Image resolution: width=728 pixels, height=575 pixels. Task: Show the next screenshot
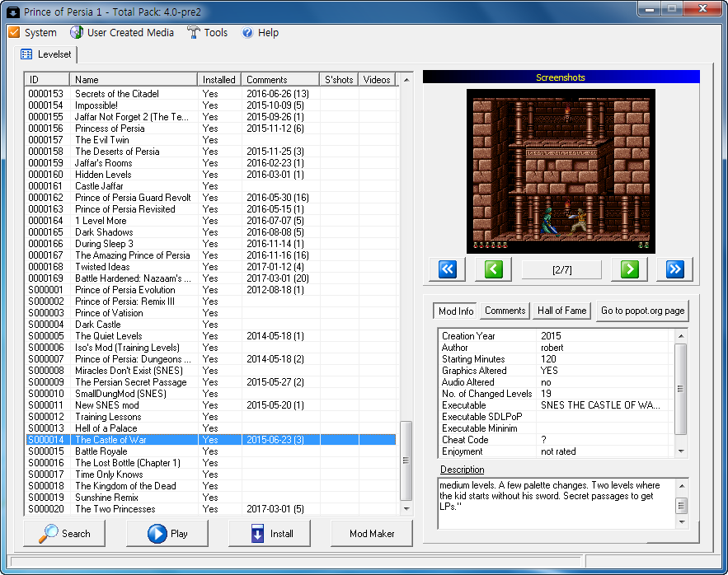coord(630,269)
